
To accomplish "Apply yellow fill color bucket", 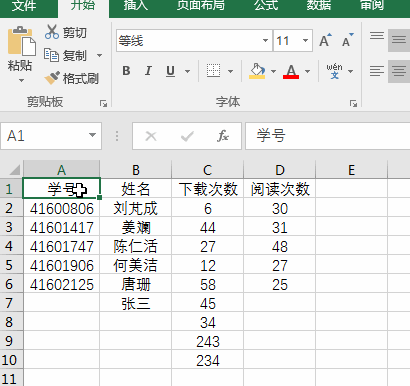I will click(257, 71).
